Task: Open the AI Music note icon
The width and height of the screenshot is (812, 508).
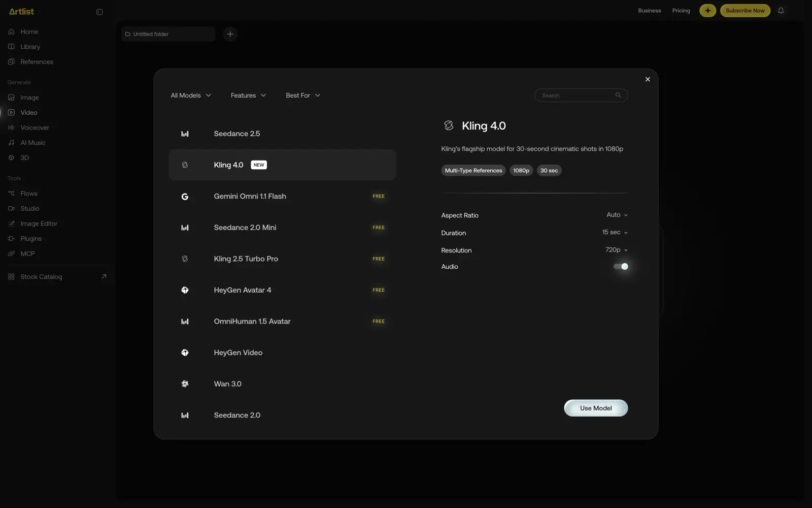Action: [11, 143]
